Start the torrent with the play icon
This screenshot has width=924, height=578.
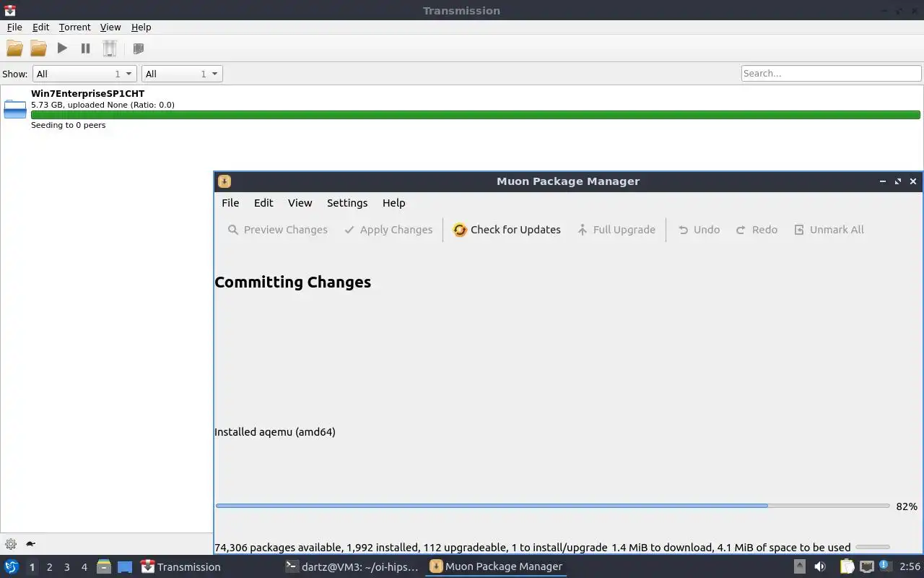62,48
